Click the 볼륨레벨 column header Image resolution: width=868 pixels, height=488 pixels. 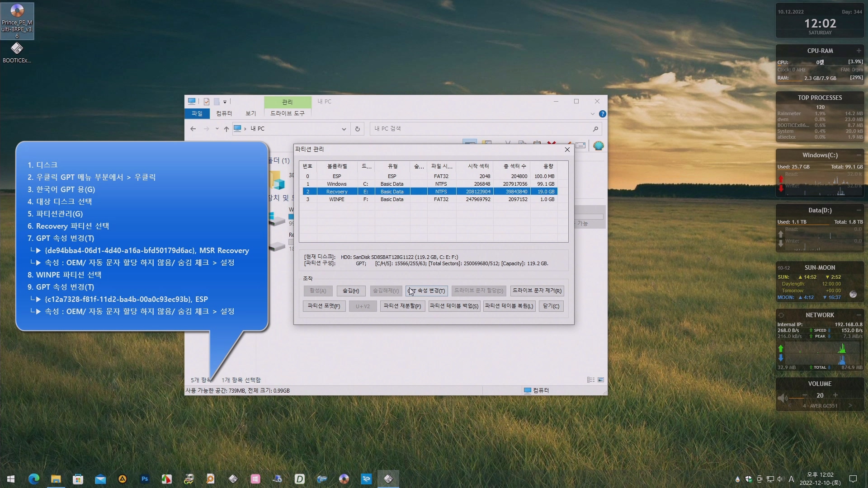(337, 166)
